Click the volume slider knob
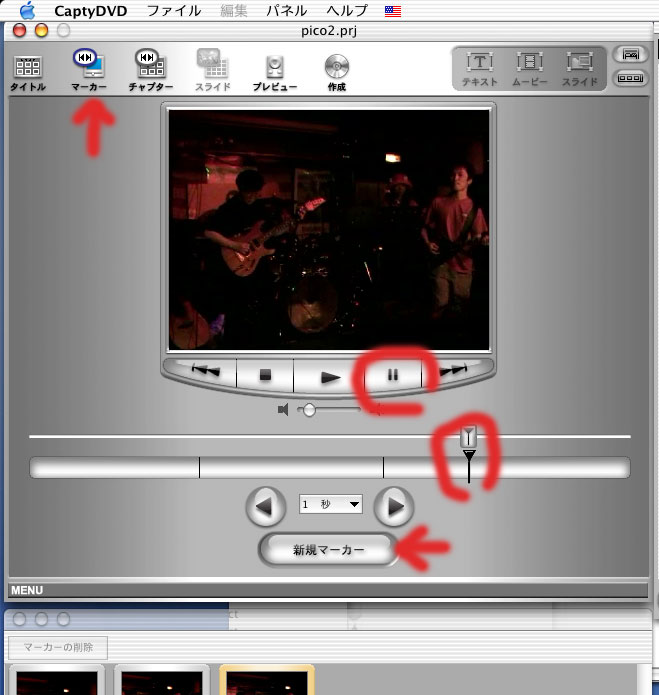The image size is (659, 695). 309,410
